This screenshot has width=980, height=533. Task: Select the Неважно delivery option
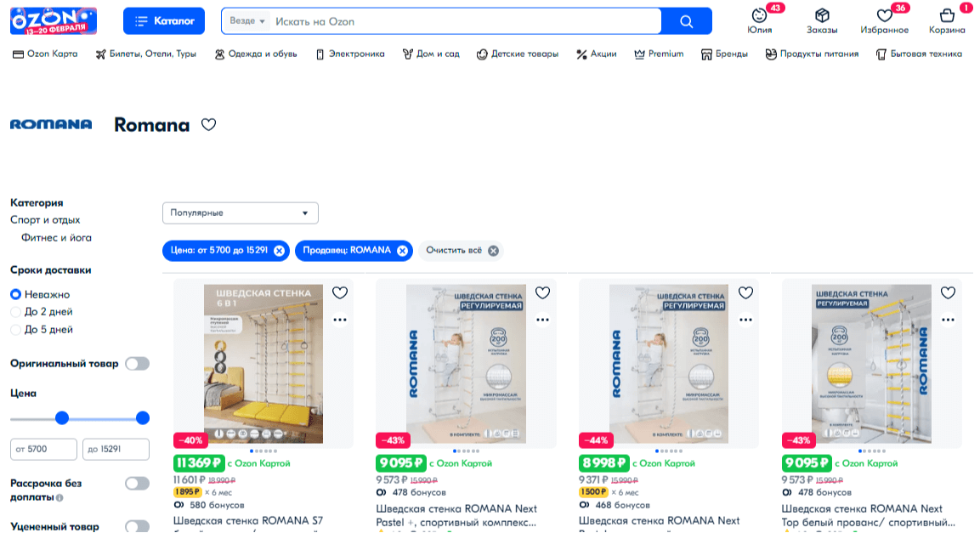tap(15, 294)
